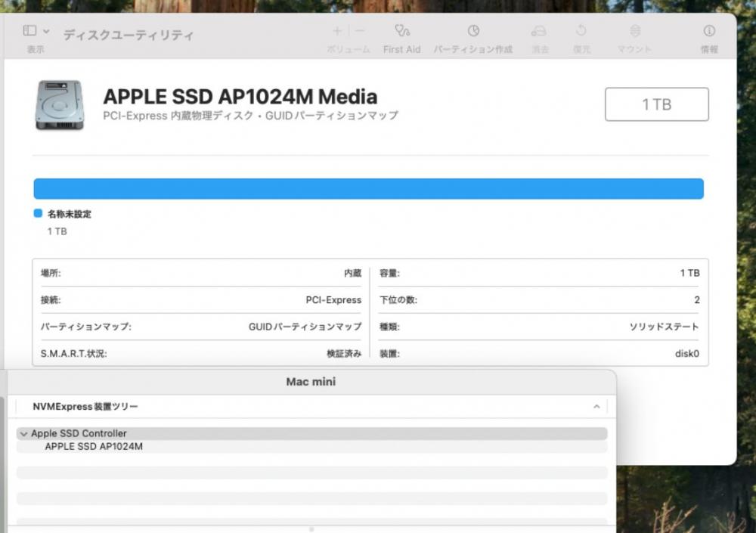Click the NVMExpress装置ツリー heading text
The height and width of the screenshot is (533, 756).
tap(85, 407)
